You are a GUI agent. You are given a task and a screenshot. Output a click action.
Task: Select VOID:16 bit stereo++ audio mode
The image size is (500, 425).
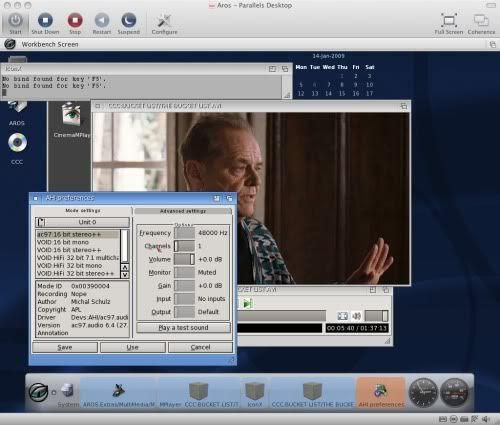(78, 250)
